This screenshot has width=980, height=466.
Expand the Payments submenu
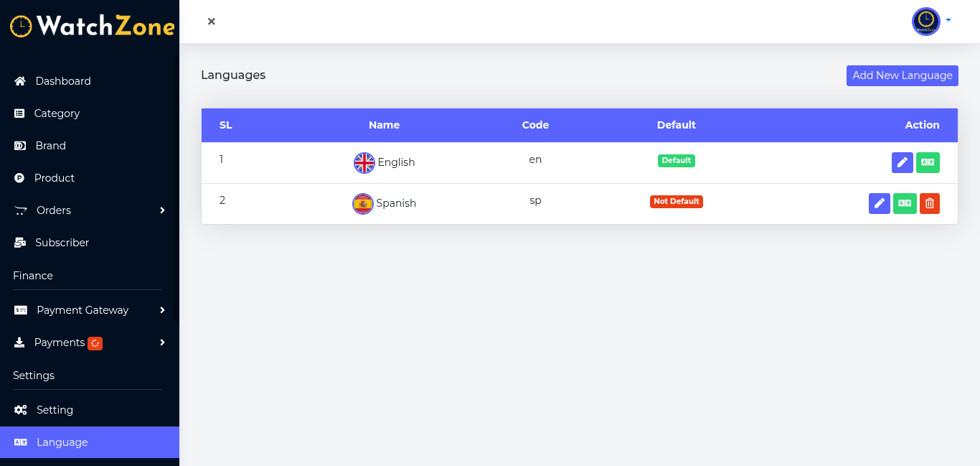click(162, 342)
